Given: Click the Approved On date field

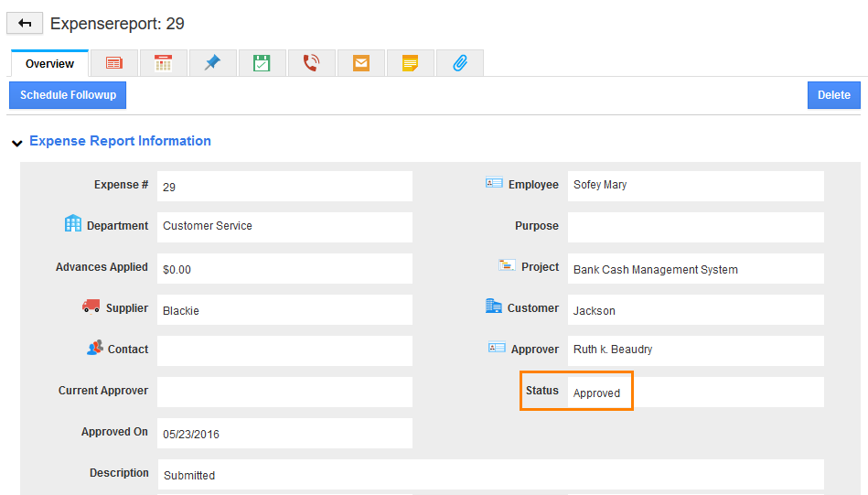Looking at the screenshot, I should tap(284, 434).
